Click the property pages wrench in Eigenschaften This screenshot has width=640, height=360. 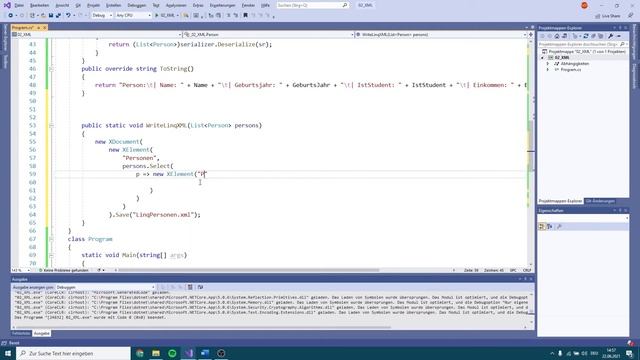pos(559,227)
